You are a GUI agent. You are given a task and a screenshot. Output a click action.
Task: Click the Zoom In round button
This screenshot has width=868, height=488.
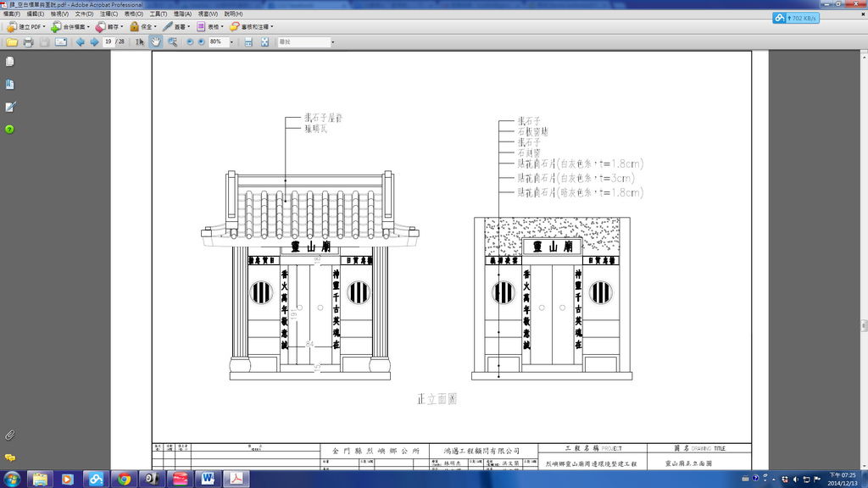point(202,42)
